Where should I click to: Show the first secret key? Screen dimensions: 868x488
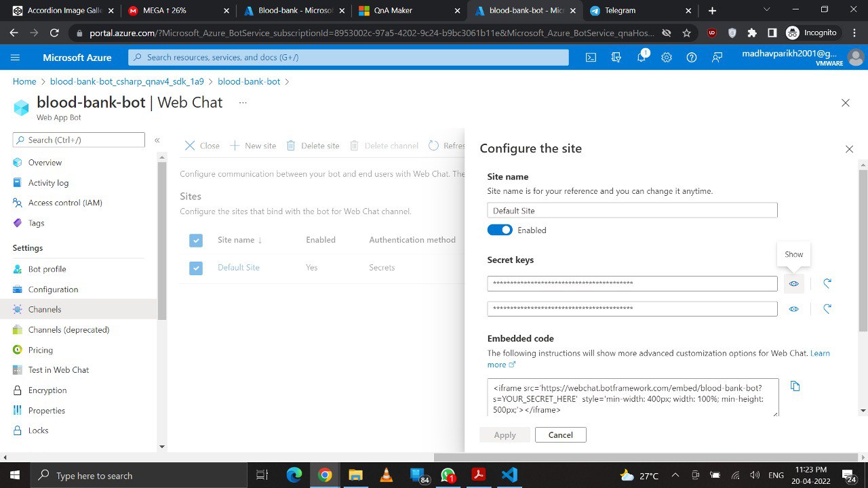[x=793, y=283]
